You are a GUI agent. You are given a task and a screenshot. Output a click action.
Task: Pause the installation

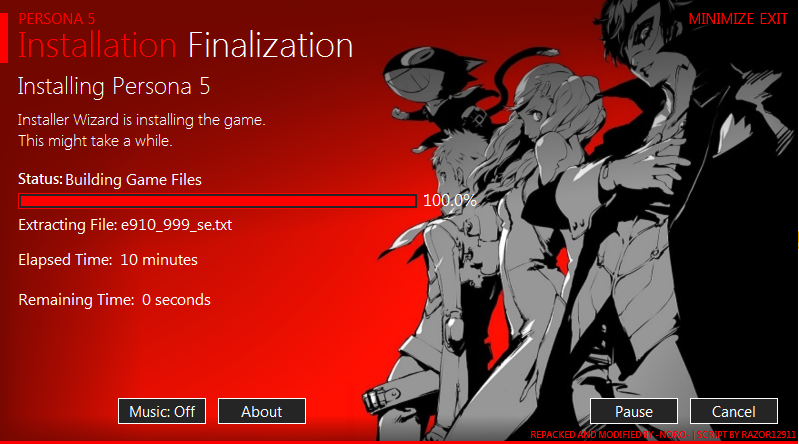point(634,411)
